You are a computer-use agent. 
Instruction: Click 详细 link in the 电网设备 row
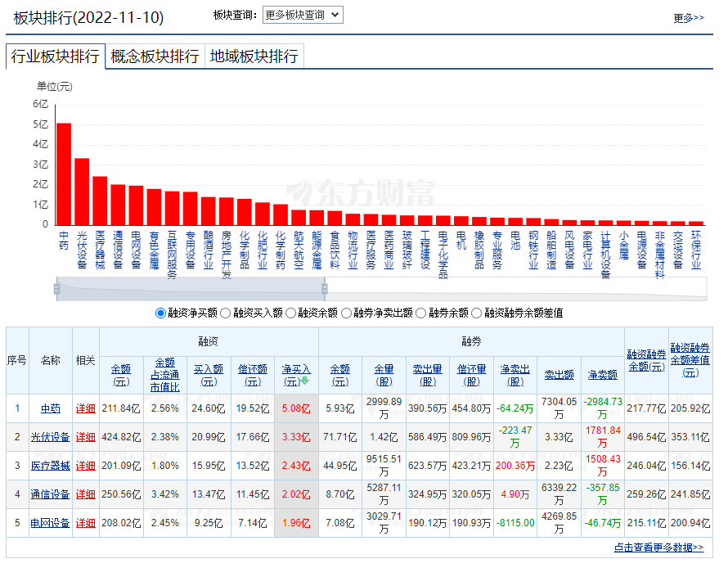point(85,523)
